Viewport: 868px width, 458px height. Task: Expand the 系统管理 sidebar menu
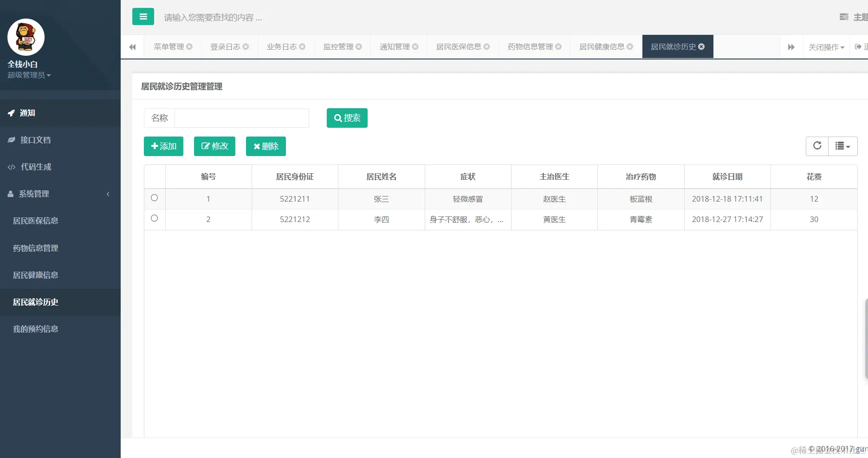tap(60, 194)
